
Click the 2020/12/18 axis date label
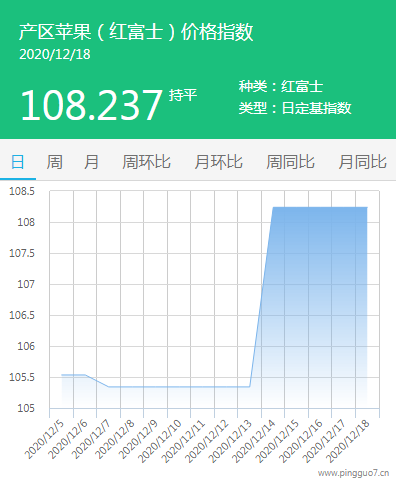point(348,441)
